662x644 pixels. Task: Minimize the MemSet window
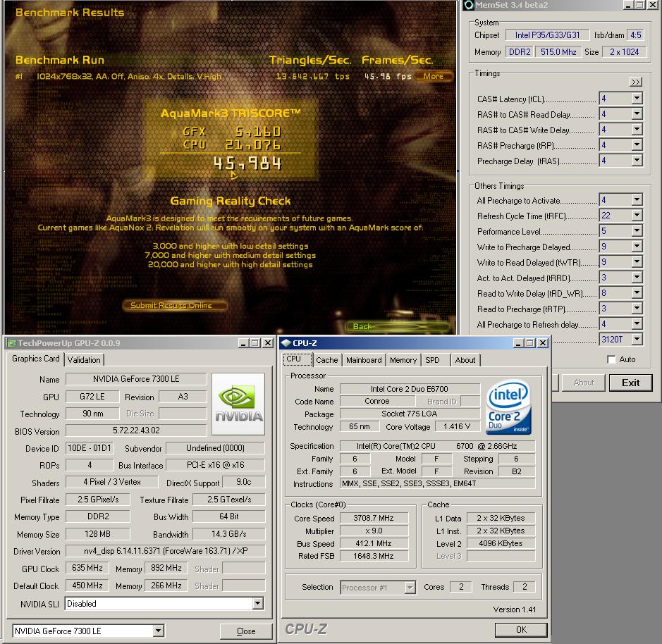(628, 5)
